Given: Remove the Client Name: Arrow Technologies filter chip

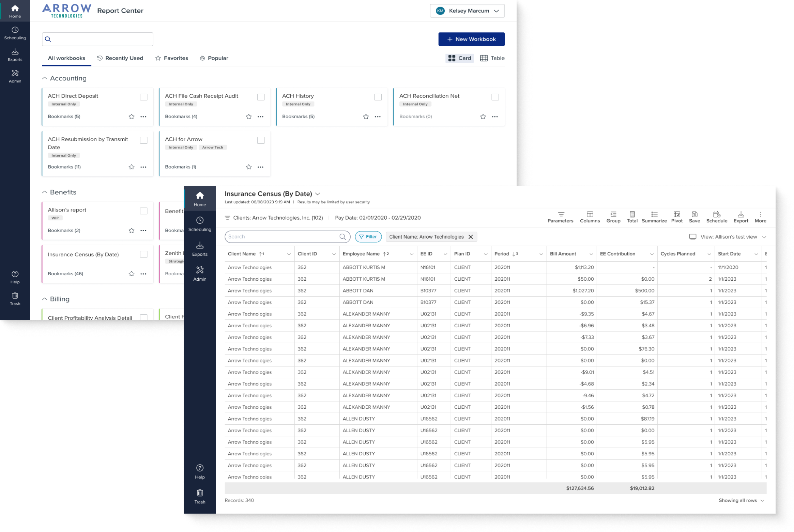Looking at the screenshot, I should point(471,236).
